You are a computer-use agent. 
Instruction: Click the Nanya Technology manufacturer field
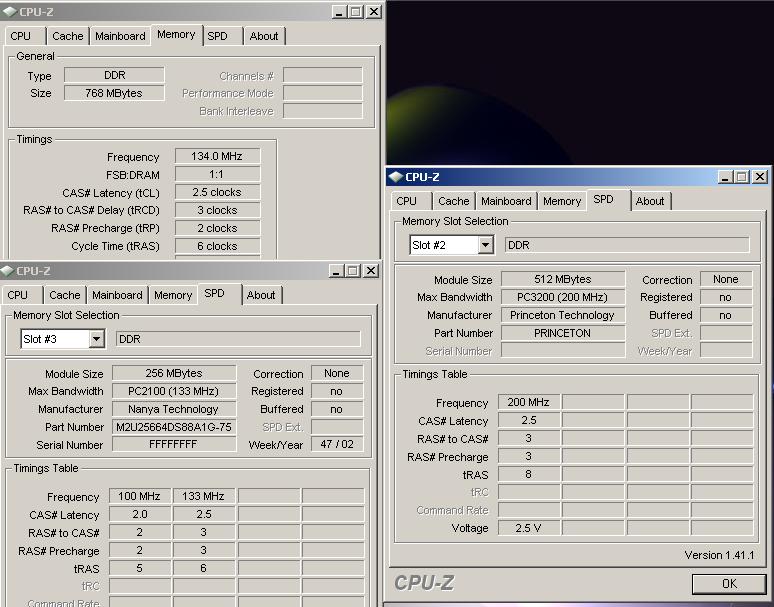click(x=174, y=409)
